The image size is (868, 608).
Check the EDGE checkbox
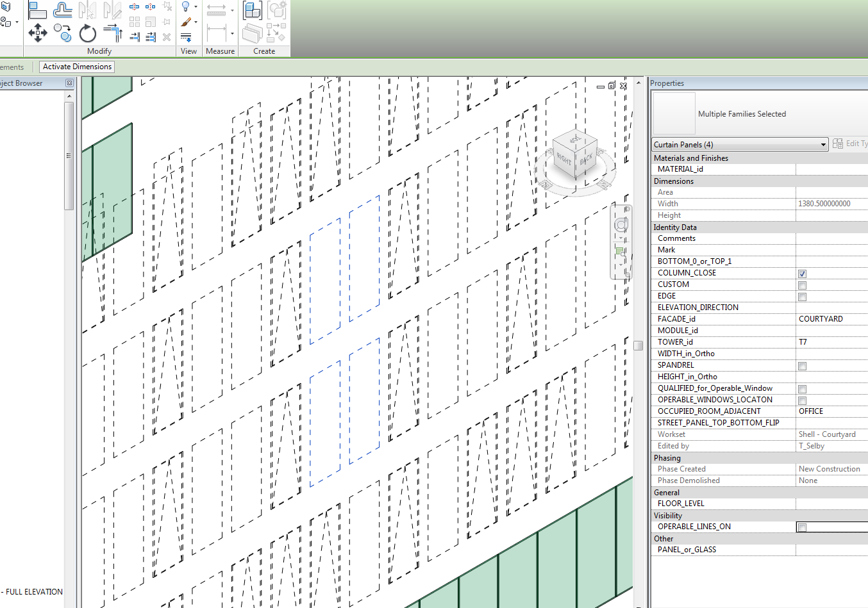pos(802,297)
